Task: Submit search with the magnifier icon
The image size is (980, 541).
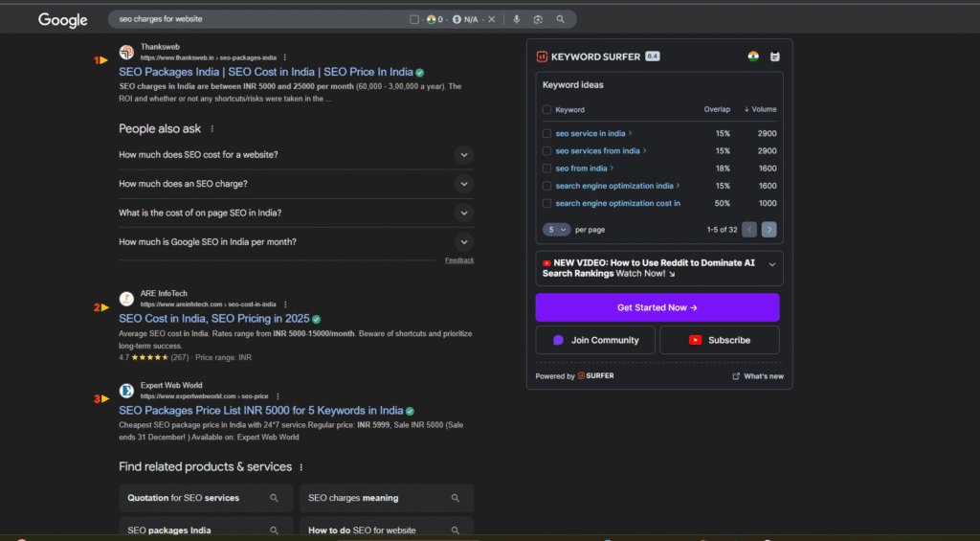Action: click(x=561, y=19)
